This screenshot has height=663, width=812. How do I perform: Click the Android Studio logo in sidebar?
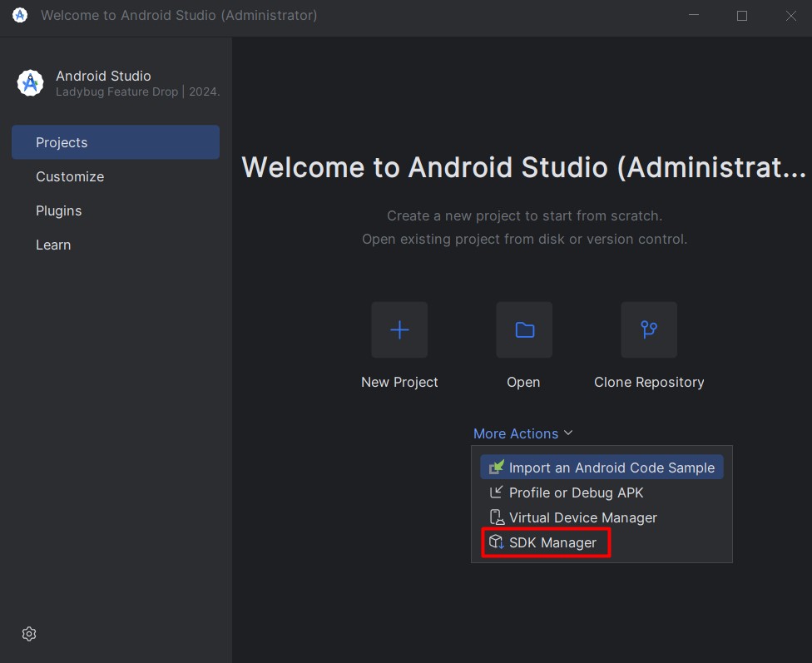pyautogui.click(x=30, y=83)
